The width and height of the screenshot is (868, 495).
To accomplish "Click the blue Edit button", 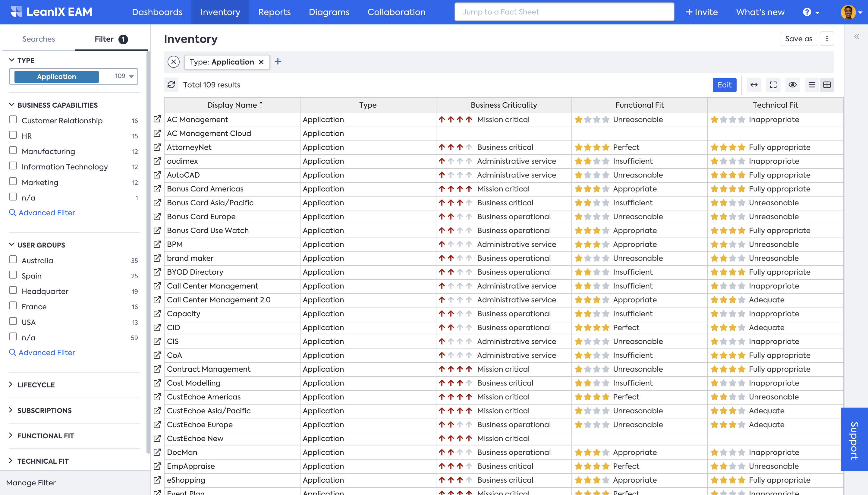I will 724,85.
